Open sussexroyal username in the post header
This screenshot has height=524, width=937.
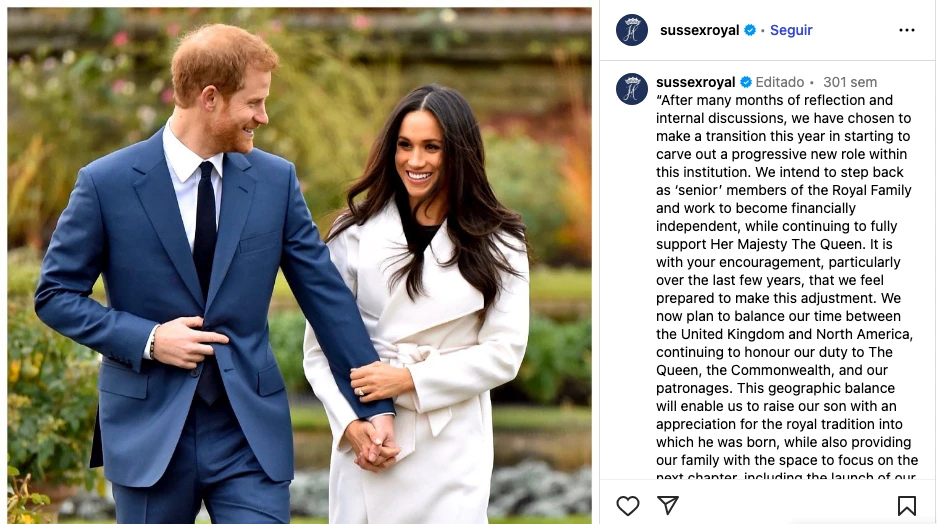click(x=699, y=30)
